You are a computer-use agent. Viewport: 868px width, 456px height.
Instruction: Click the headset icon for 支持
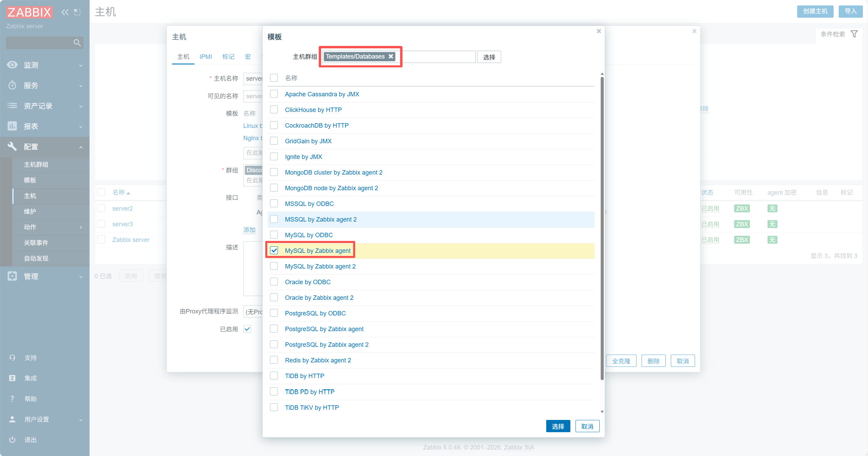12,358
